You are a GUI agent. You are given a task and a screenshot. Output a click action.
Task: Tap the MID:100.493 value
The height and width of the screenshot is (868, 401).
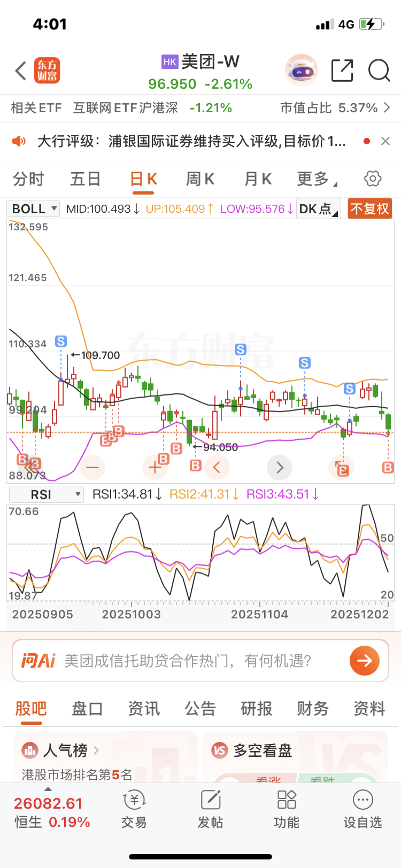point(103,208)
